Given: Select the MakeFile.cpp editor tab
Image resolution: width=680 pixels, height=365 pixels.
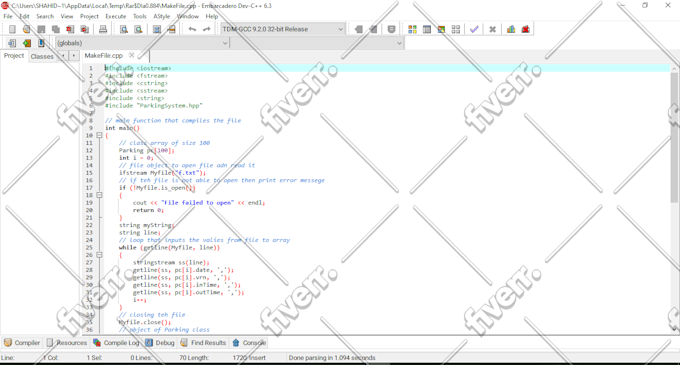Looking at the screenshot, I should [x=104, y=55].
